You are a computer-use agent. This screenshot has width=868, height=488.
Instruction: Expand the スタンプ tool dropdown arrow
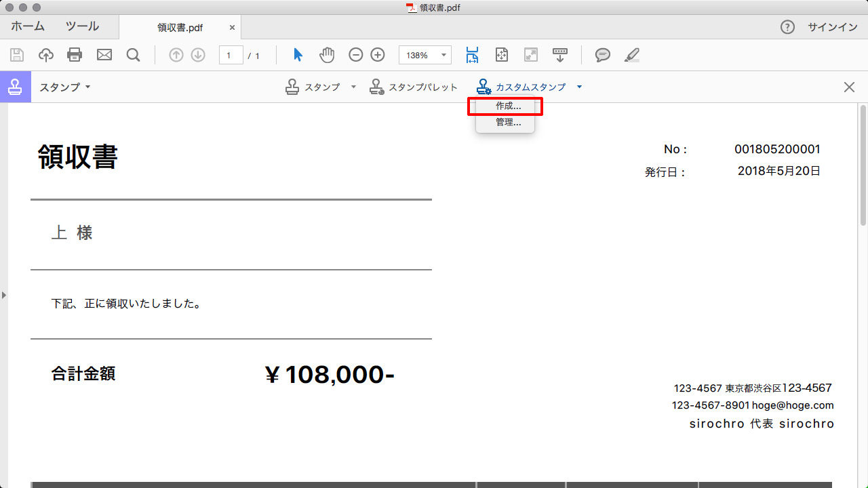[x=353, y=87]
